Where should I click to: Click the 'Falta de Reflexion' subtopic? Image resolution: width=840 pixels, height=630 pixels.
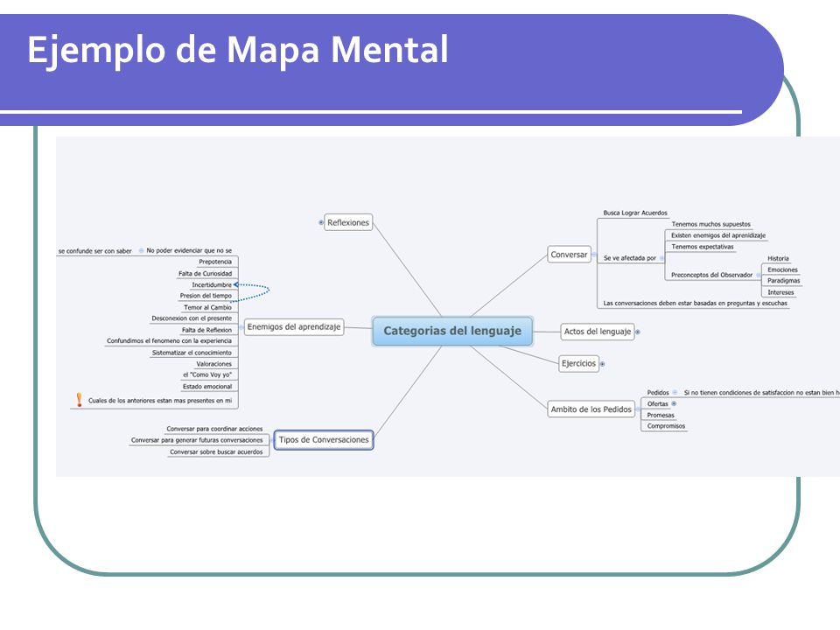pos(206,330)
